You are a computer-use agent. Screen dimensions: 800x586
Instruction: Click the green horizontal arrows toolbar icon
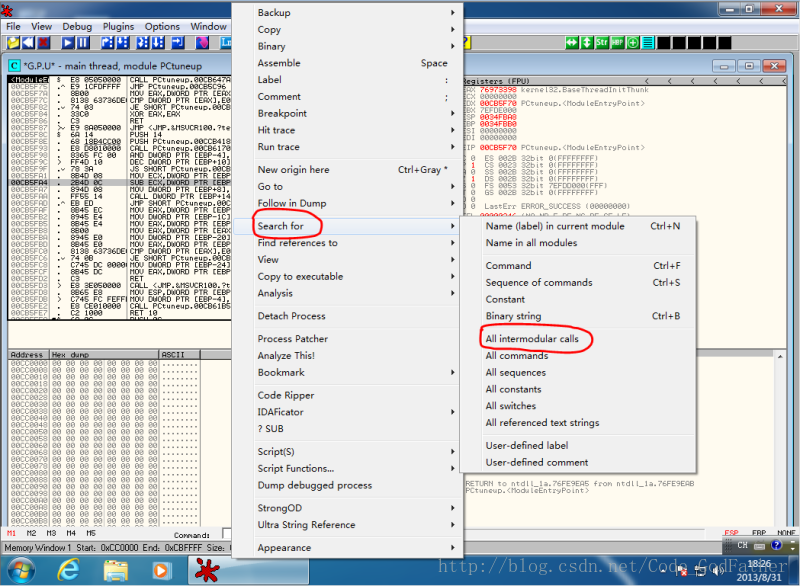(x=571, y=43)
